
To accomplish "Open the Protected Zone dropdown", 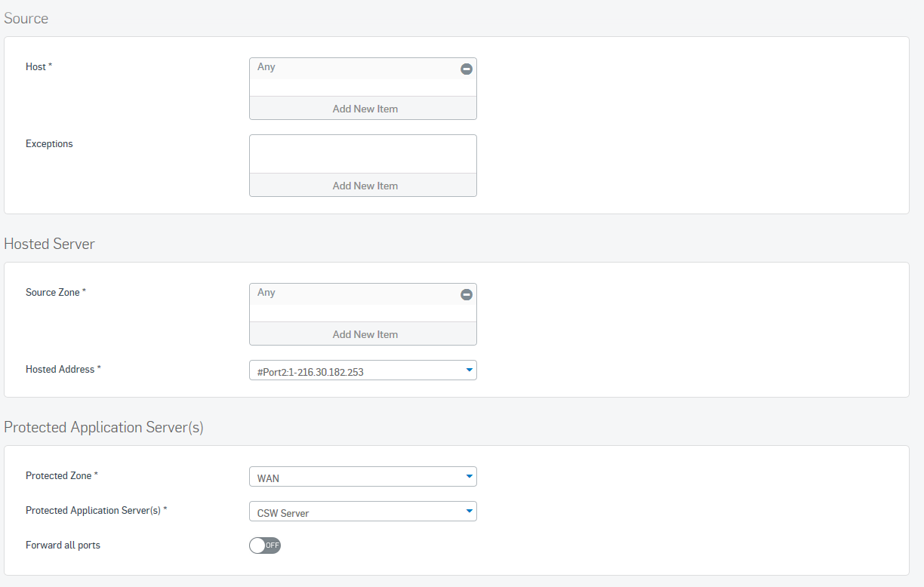I will tap(363, 477).
